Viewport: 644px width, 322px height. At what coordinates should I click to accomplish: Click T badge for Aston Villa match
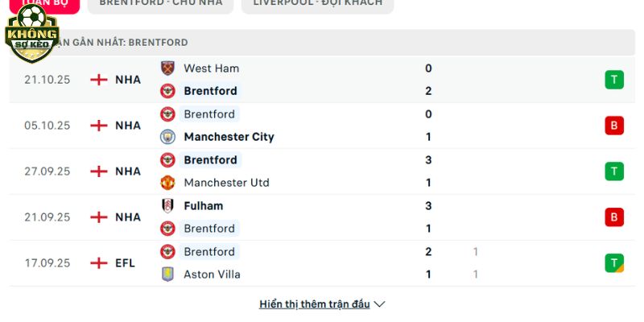click(x=614, y=263)
